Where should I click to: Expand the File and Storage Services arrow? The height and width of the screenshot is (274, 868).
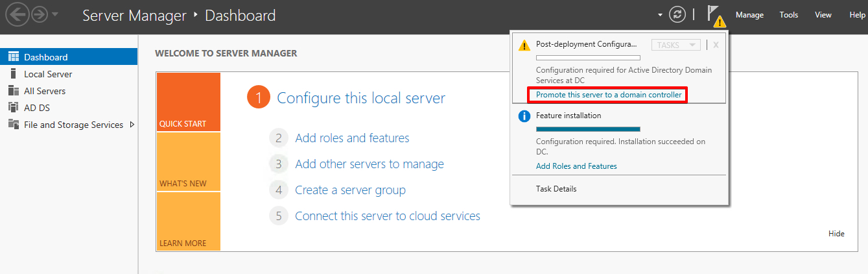[x=132, y=125]
